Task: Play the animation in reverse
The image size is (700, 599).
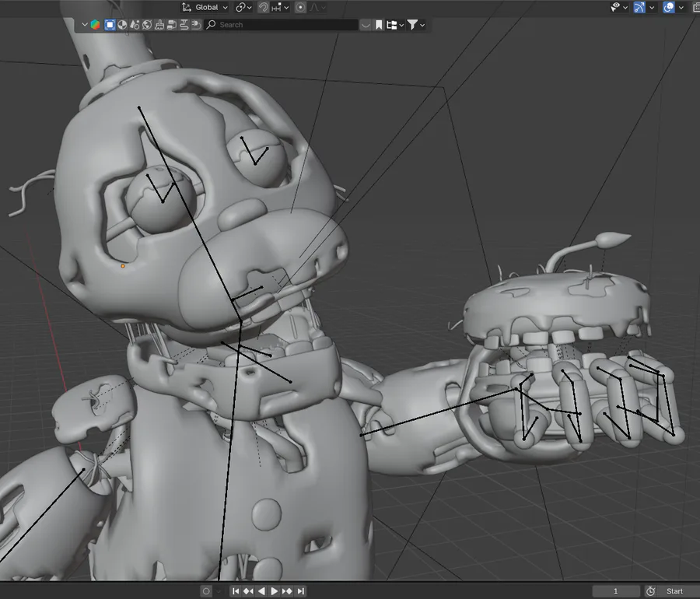Action: coord(261,591)
